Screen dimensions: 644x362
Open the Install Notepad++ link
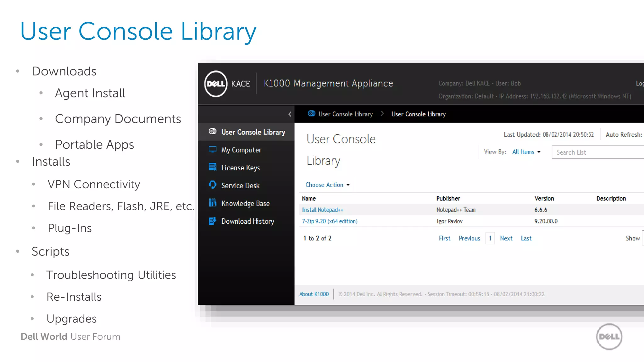[x=323, y=210]
